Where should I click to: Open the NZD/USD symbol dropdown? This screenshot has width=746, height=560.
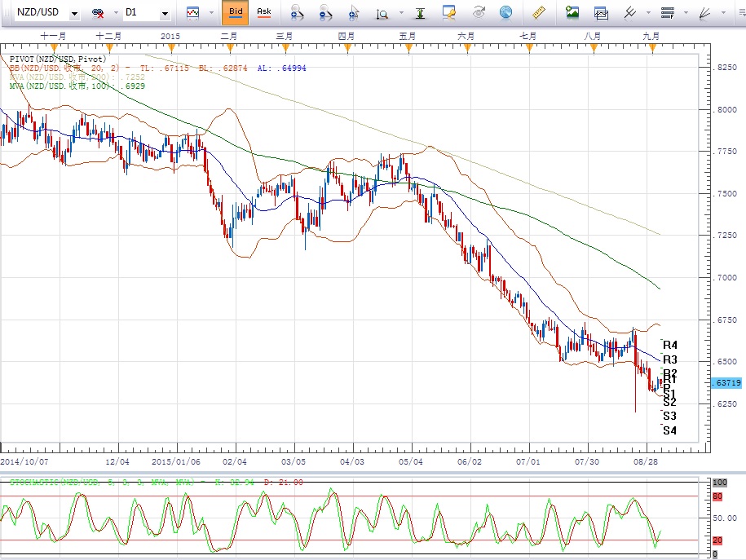tap(74, 14)
